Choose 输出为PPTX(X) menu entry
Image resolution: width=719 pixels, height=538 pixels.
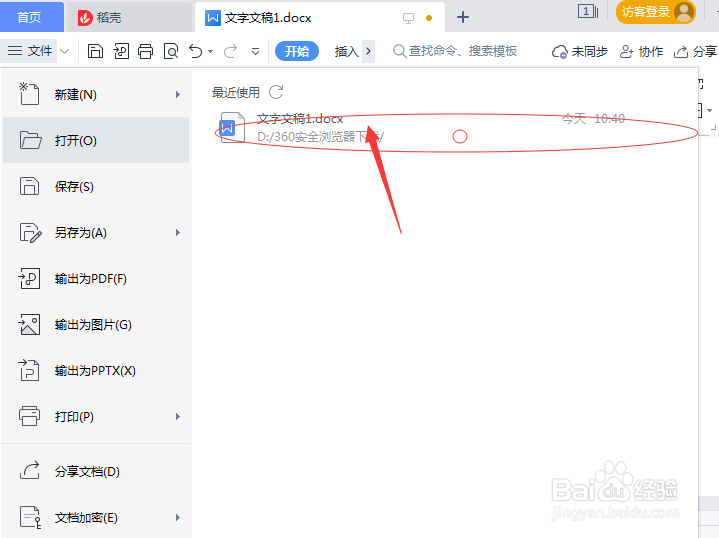click(x=96, y=371)
